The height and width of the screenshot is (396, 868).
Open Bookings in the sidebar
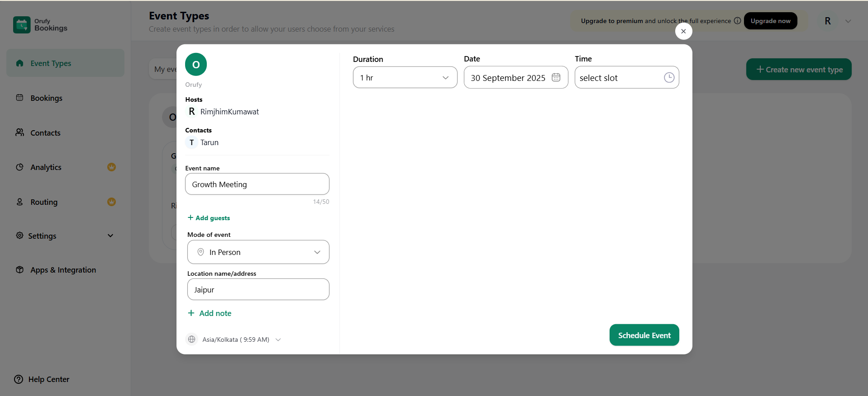pos(46,98)
